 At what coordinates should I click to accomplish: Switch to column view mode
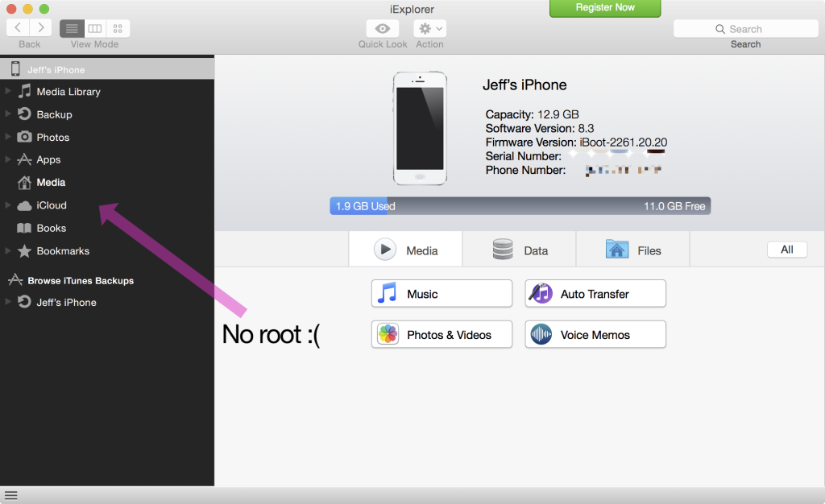click(95, 28)
